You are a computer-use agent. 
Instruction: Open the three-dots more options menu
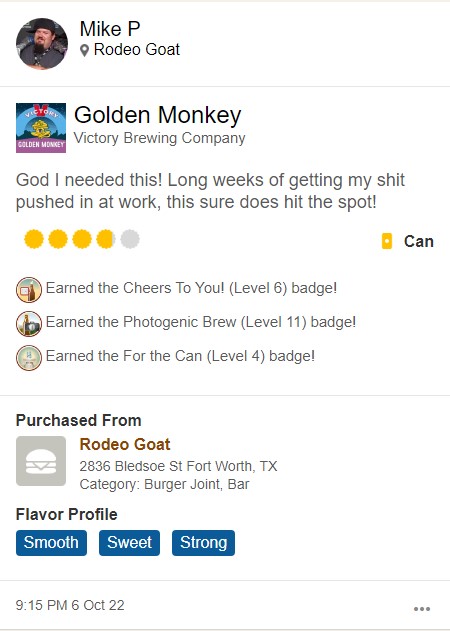point(422,608)
